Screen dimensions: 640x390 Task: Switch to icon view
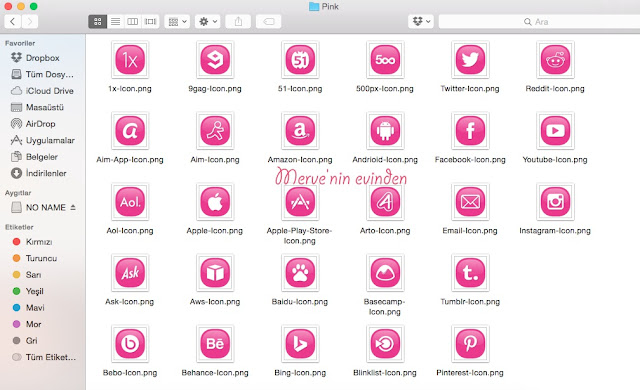click(98, 22)
